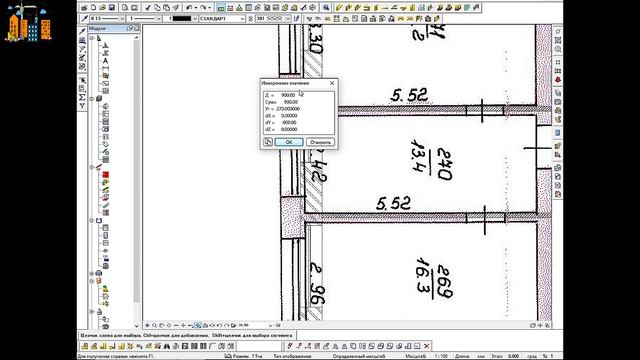Click the sigma sum icon in left toolbar
The image size is (640, 360).
click(82, 97)
